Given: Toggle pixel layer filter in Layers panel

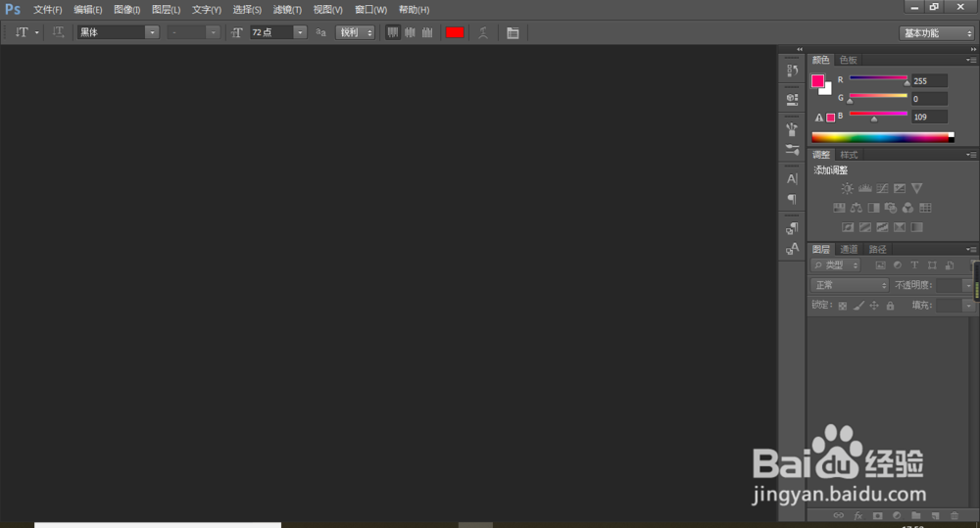Looking at the screenshot, I should (880, 264).
